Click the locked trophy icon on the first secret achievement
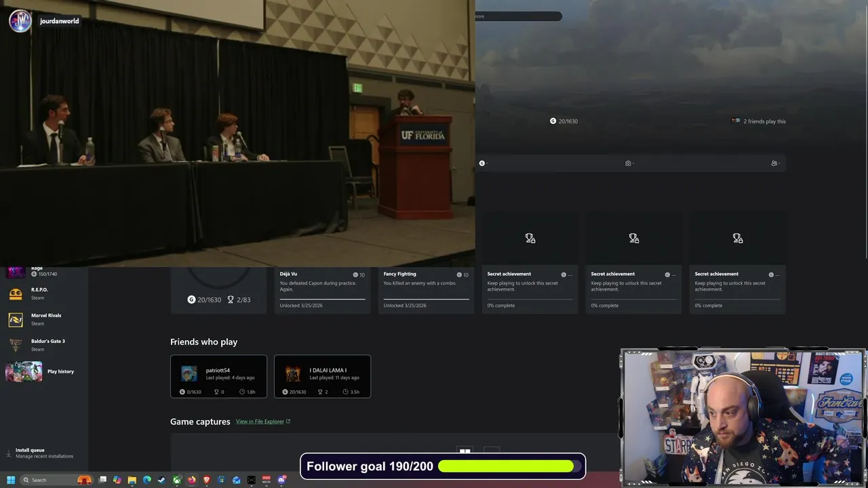Screen dimensions: 868x488 [x=530, y=239]
